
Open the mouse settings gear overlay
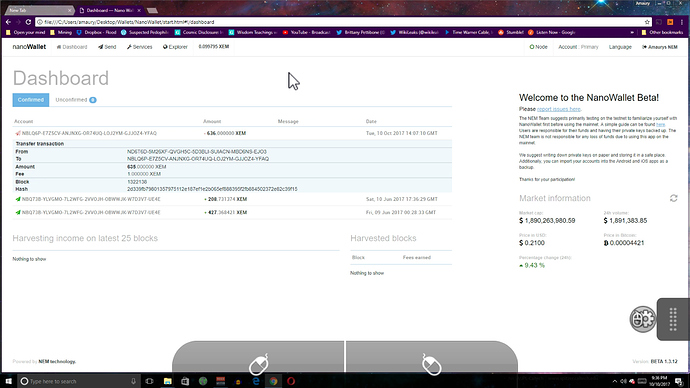(x=642, y=319)
